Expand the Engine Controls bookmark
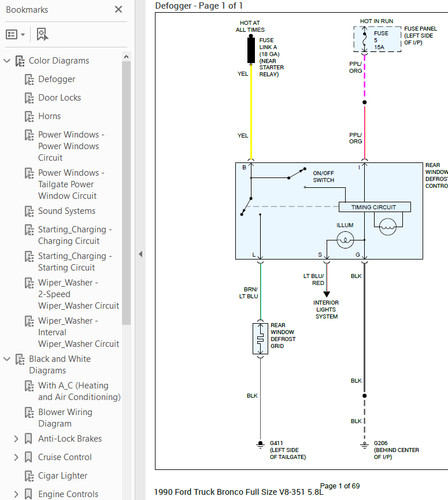 [x=16, y=494]
